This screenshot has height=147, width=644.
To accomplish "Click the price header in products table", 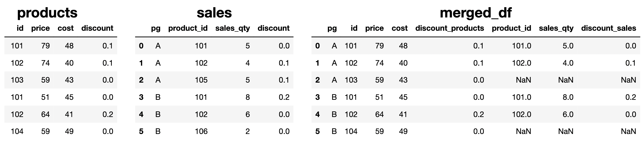I will point(40,28).
